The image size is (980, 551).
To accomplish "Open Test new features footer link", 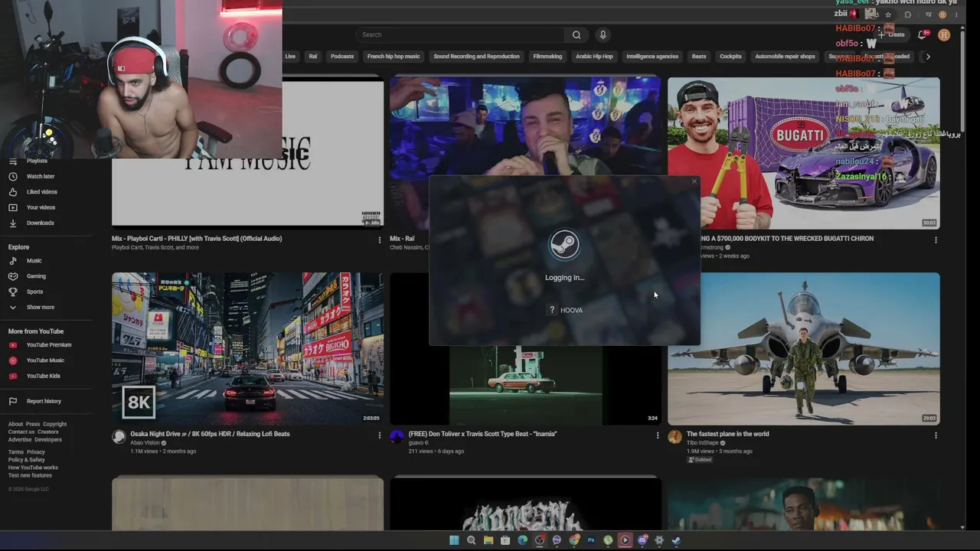I will coord(30,475).
